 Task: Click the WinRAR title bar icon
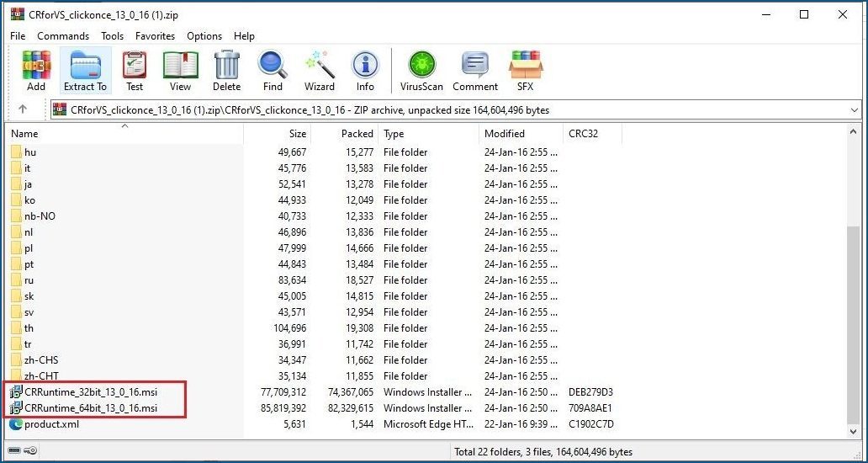(17, 14)
